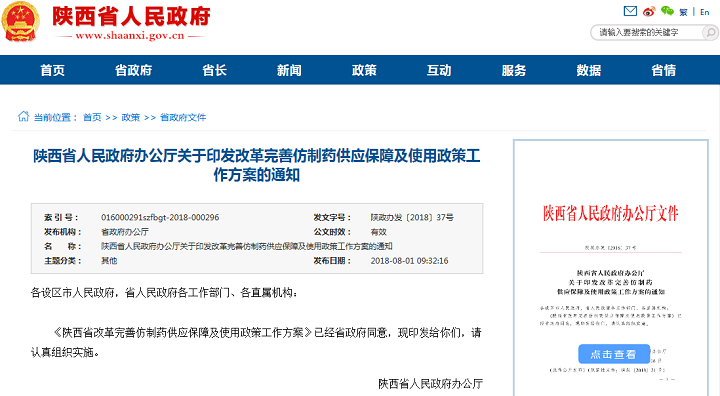This screenshot has width=720, height=396.
Task: Open 省长 navigation item
Action: (x=214, y=70)
